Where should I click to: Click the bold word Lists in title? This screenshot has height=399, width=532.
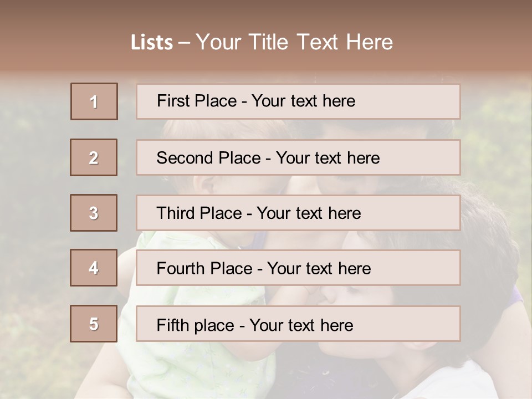pos(152,43)
